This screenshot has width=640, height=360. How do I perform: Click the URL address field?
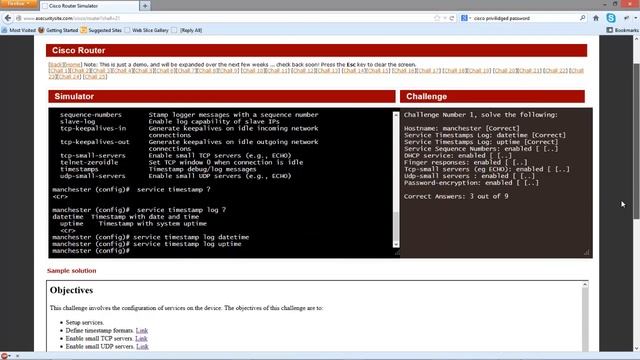point(229,18)
